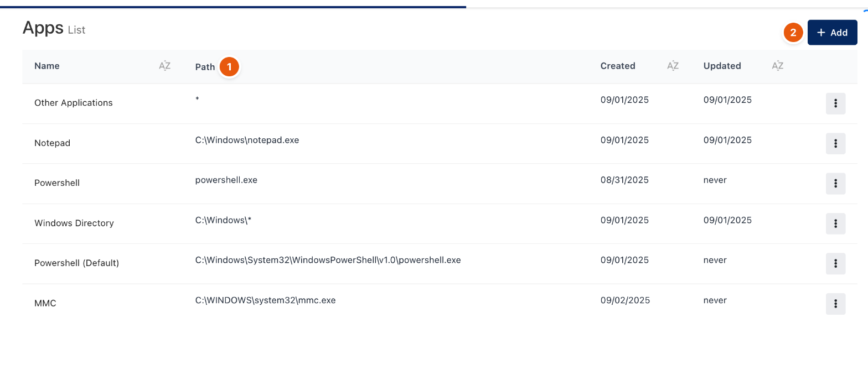Click the Add button

pyautogui.click(x=832, y=33)
